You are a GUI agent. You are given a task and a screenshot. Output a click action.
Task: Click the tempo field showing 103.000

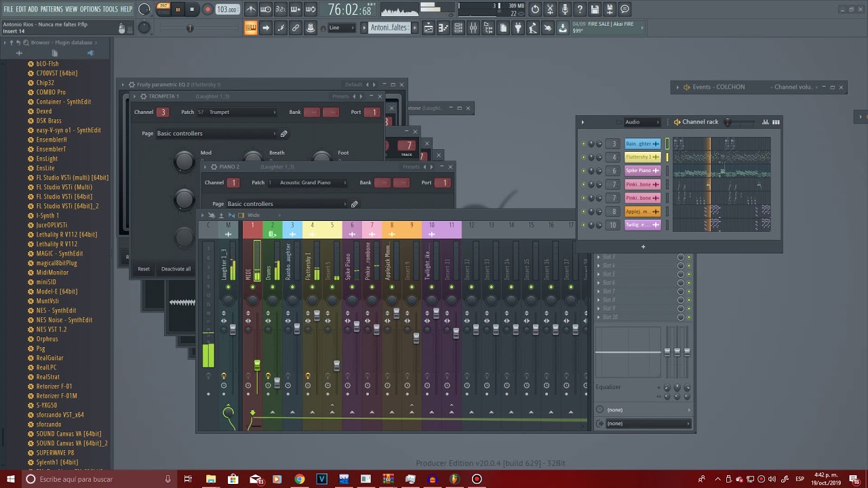click(227, 9)
